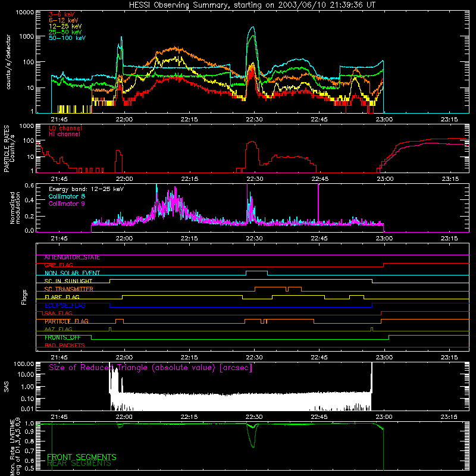Screen dimensions: 476x476
Task: Click the 'SC_TRANSMITTER' flag label
Action: [x=68, y=289]
